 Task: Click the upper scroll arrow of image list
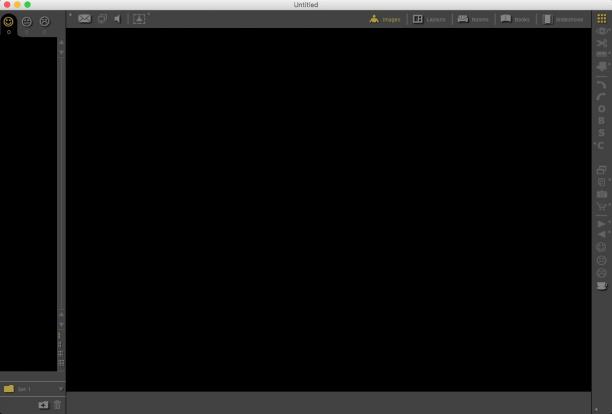pyautogui.click(x=61, y=42)
